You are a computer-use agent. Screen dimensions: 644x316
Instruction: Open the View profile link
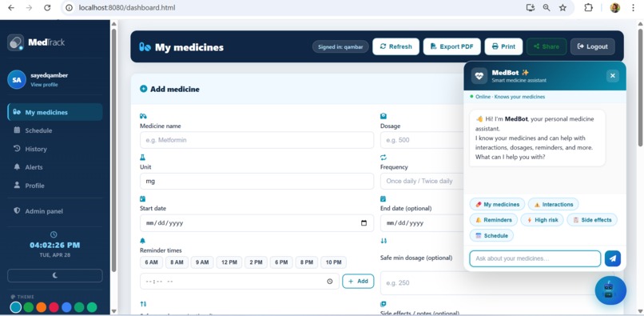(x=44, y=85)
